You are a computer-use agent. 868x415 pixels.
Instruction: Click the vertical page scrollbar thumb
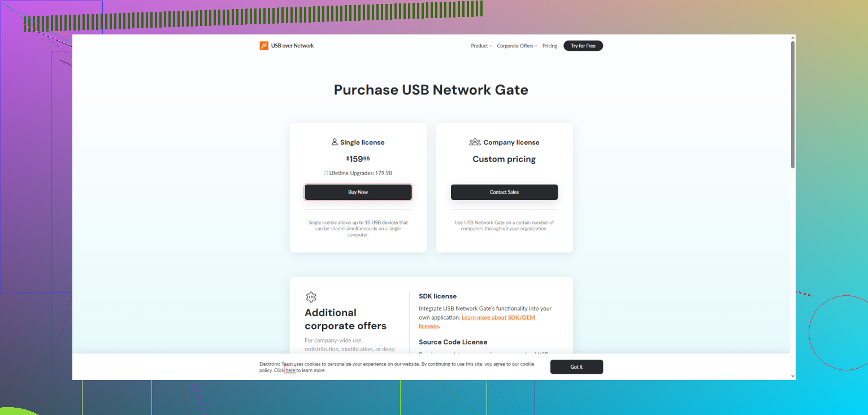click(x=792, y=104)
